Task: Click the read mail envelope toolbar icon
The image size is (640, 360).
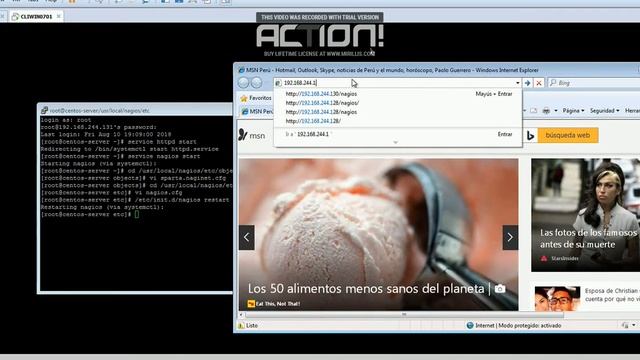Action: pos(533,111)
